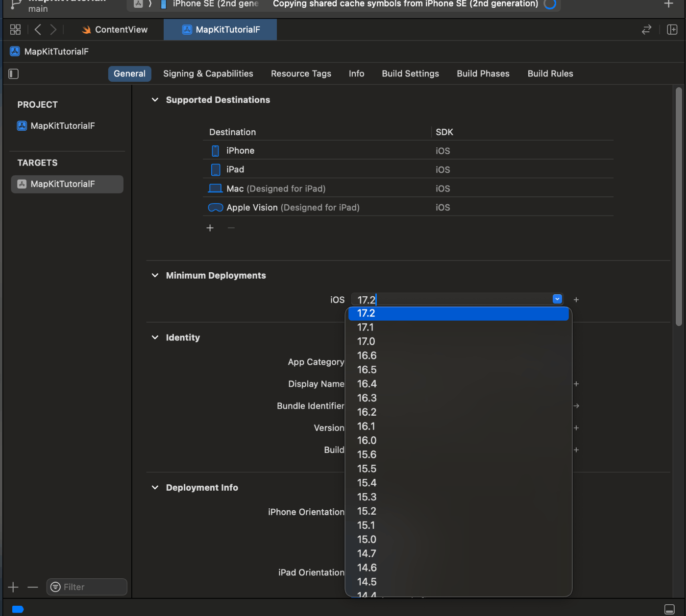Screen dimensions: 686x616
Task: Add a new target with plus
Action: (13, 587)
